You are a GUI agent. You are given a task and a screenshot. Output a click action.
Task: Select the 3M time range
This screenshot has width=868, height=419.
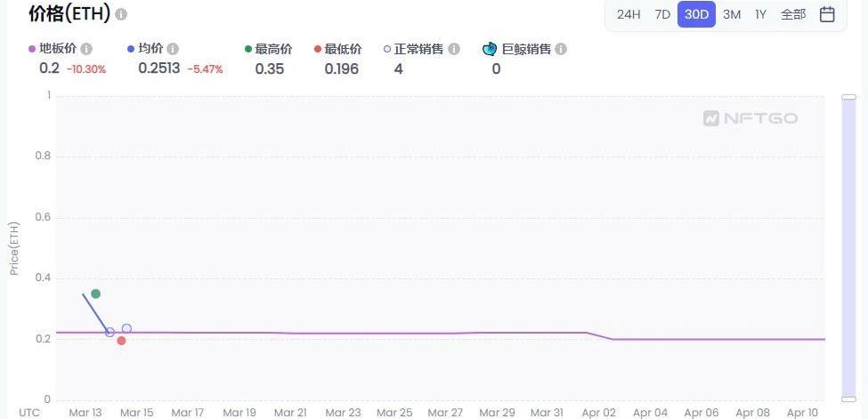731,14
